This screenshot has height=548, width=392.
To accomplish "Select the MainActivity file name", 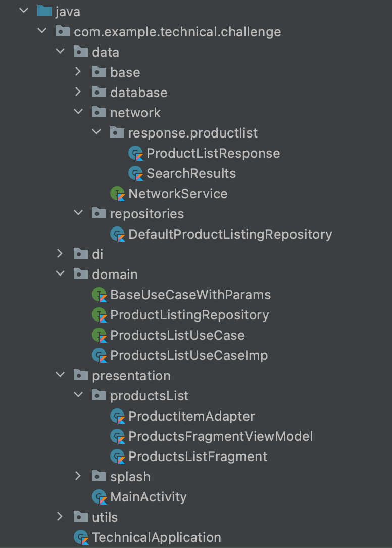I will click(149, 497).
